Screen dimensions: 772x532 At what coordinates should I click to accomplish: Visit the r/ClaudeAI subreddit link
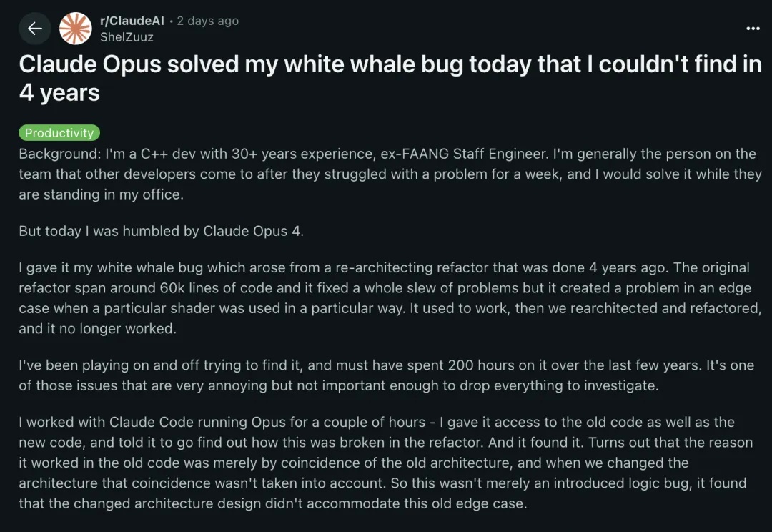click(132, 21)
